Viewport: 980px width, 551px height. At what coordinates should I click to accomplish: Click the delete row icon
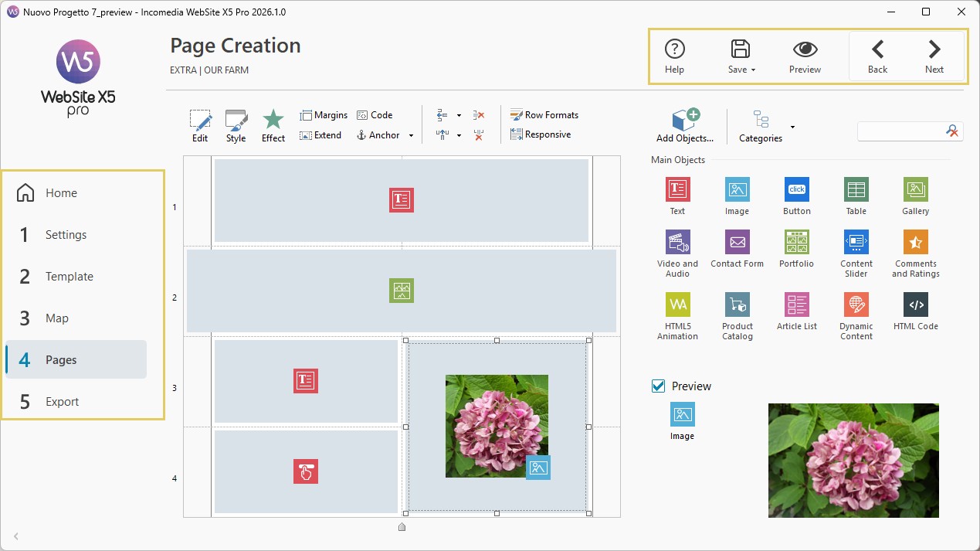[479, 115]
